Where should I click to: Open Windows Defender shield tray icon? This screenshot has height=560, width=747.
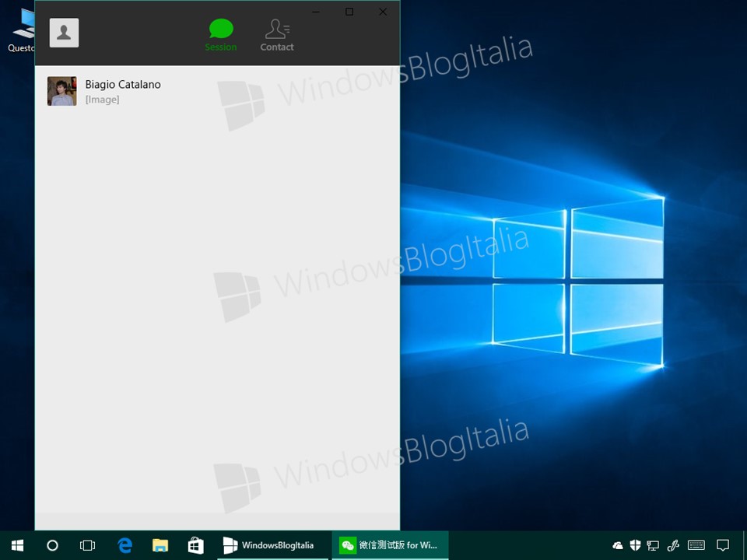pyautogui.click(x=635, y=545)
